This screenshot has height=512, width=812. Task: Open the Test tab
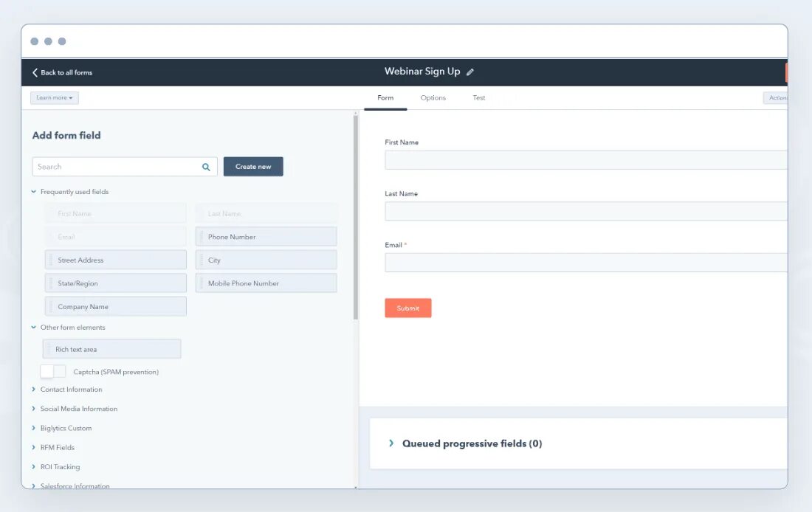click(x=478, y=97)
